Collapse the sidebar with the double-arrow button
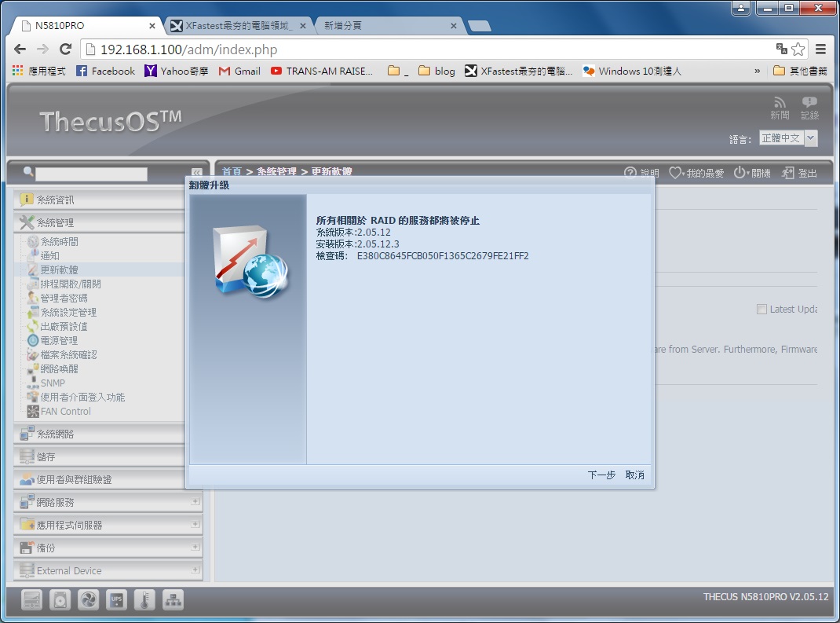This screenshot has height=623, width=840. [196, 173]
